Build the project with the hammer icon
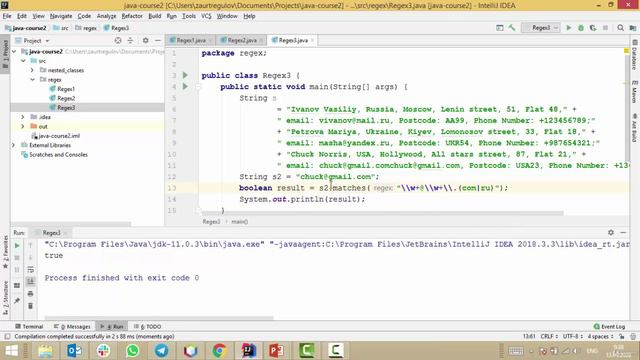The height and width of the screenshot is (360, 640). coord(512,28)
